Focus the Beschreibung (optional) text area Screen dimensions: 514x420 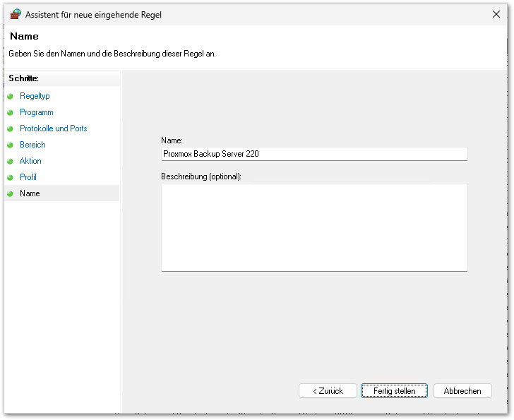click(x=314, y=227)
